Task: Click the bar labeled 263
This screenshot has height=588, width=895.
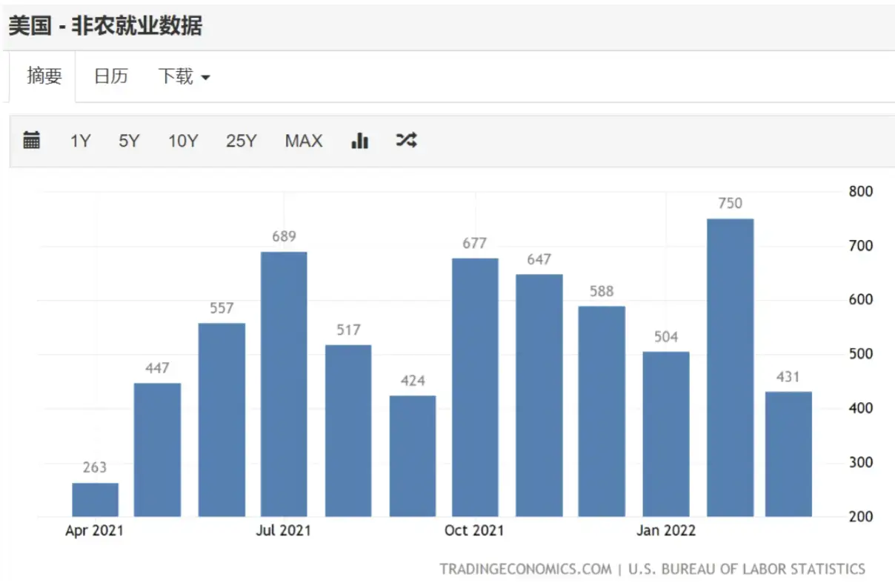Action: tap(95, 500)
